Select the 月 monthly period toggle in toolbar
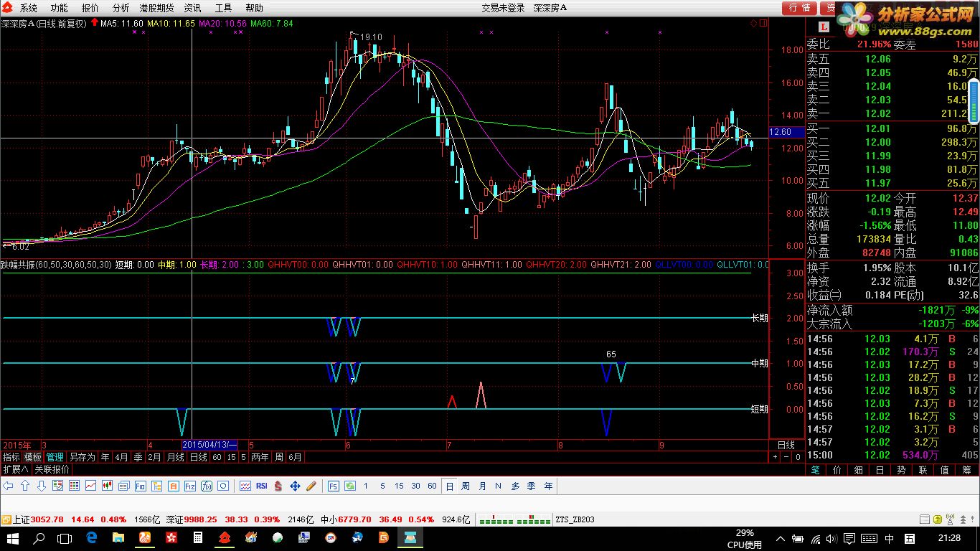Image resolution: width=980 pixels, height=551 pixels. click(482, 486)
